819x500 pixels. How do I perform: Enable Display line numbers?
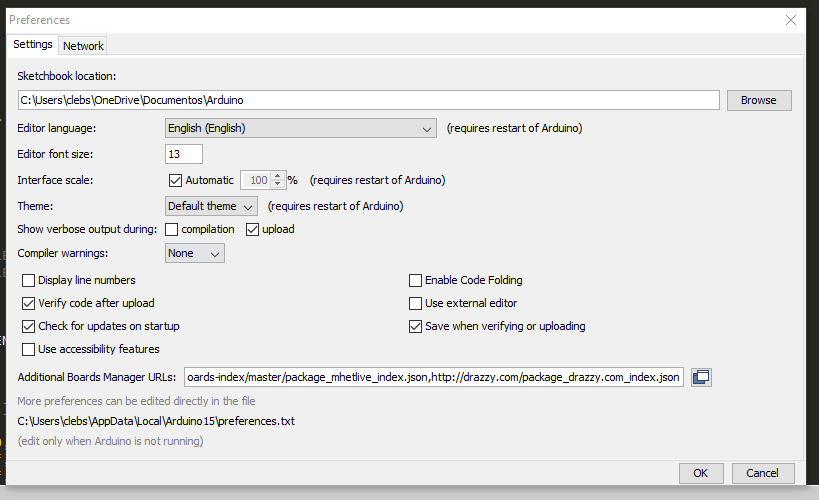coord(28,281)
